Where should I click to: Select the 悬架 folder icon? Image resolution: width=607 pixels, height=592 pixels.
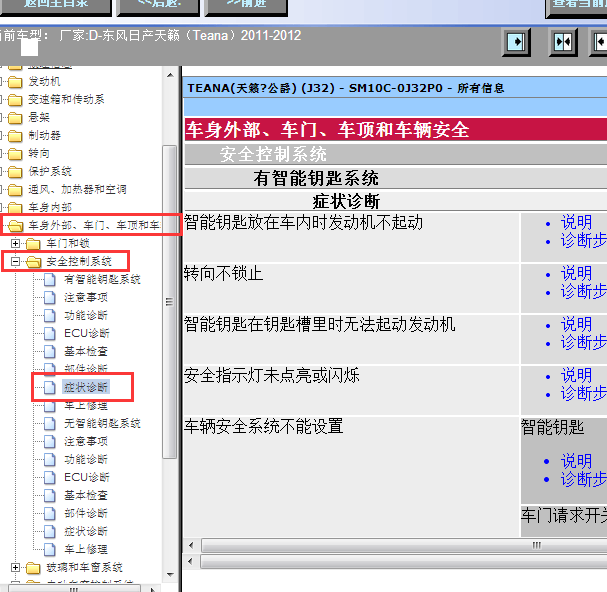point(15,118)
